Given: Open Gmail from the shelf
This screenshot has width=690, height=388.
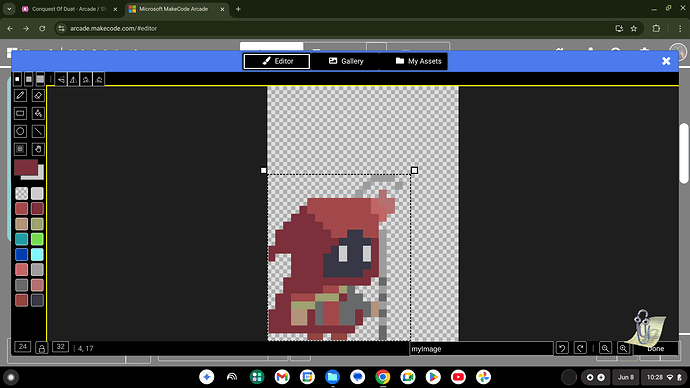Looking at the screenshot, I should 282,377.
